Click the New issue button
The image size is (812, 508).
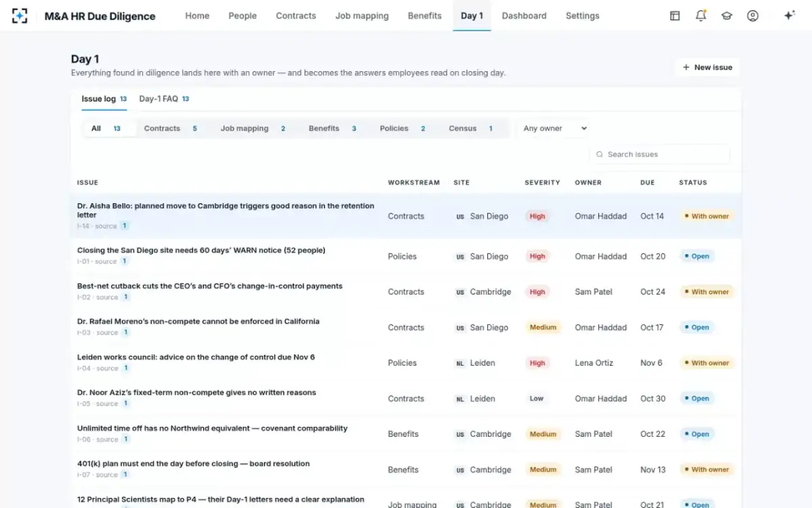[707, 67]
